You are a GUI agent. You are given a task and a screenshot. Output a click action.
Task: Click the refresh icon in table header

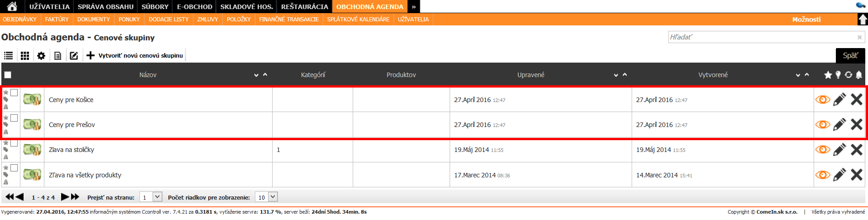[x=848, y=75]
